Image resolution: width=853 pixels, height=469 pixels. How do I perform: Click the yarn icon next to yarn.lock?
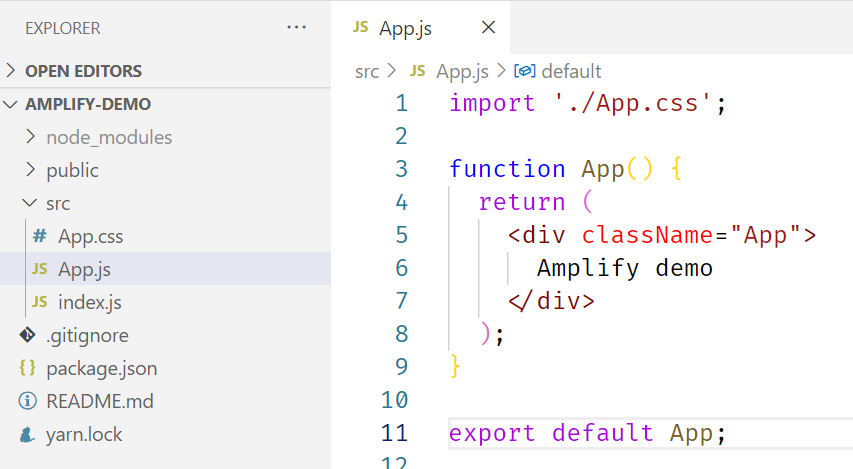[x=27, y=434]
